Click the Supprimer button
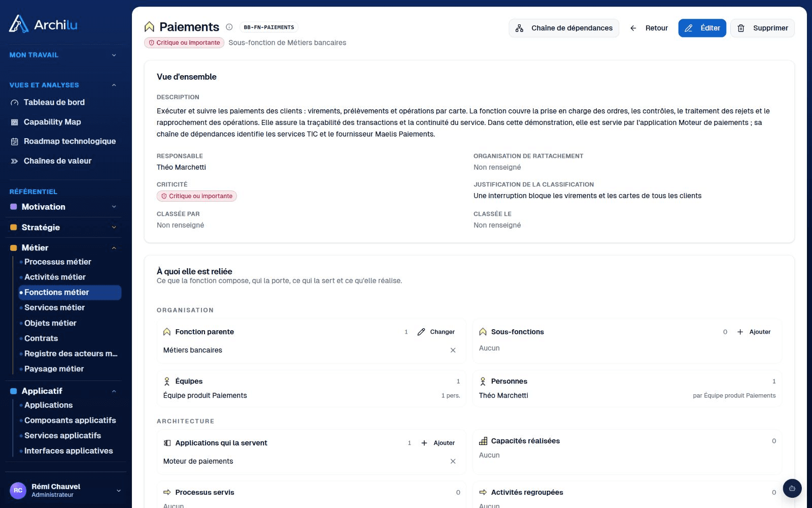This screenshot has width=812, height=508. click(x=762, y=28)
